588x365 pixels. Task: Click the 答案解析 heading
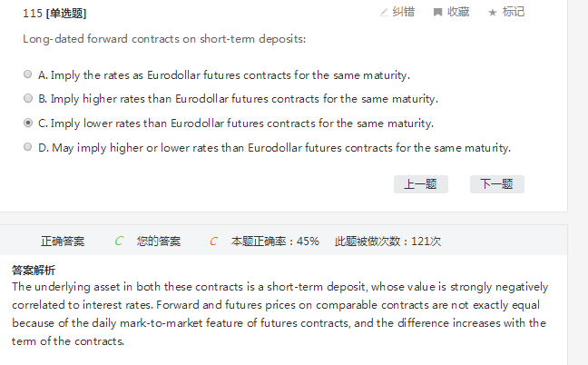(34, 270)
